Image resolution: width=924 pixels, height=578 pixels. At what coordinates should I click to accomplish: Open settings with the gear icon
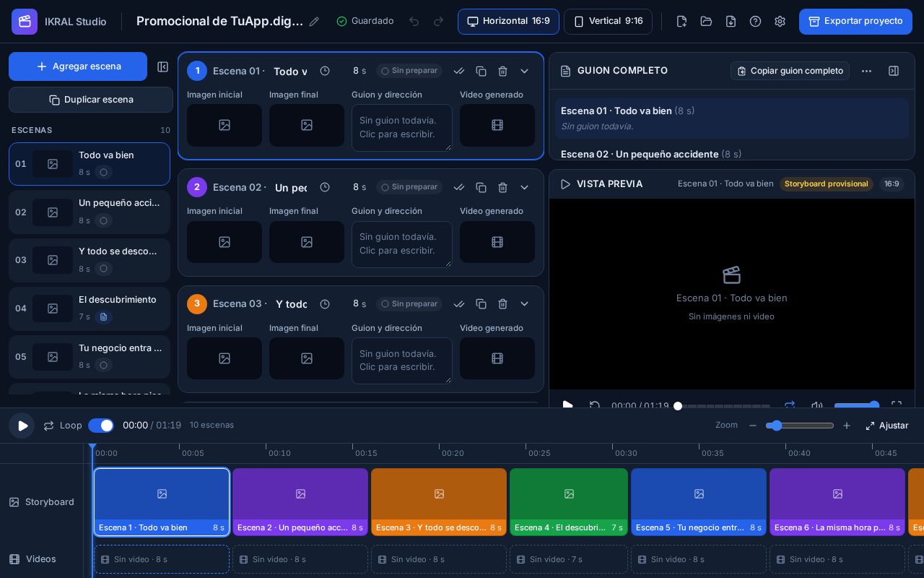[x=780, y=22]
